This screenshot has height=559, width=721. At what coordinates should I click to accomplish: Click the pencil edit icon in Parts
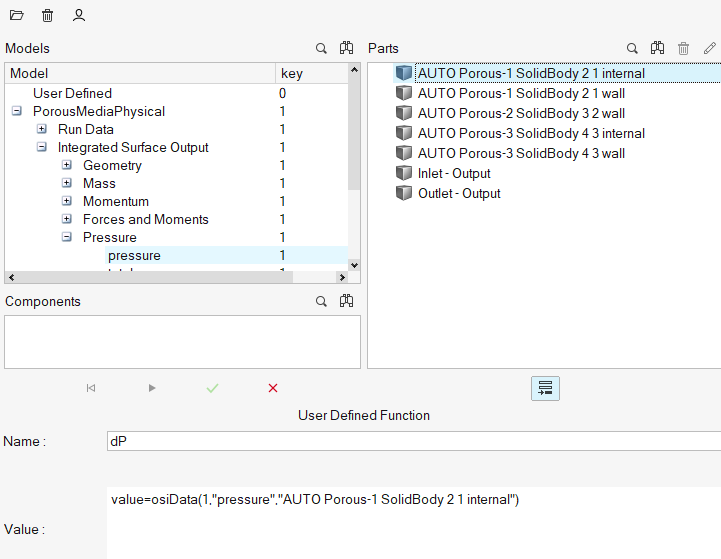(709, 48)
